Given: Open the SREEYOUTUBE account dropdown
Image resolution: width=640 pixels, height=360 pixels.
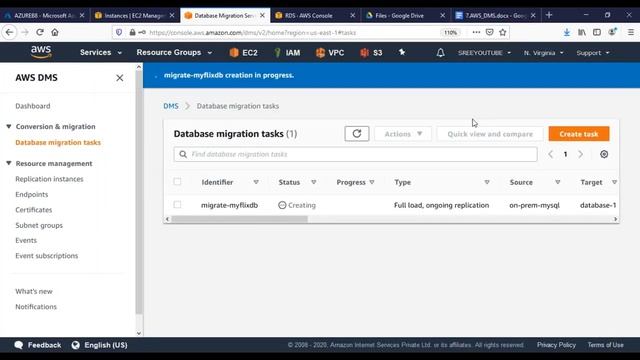Looking at the screenshot, I should pos(484,53).
